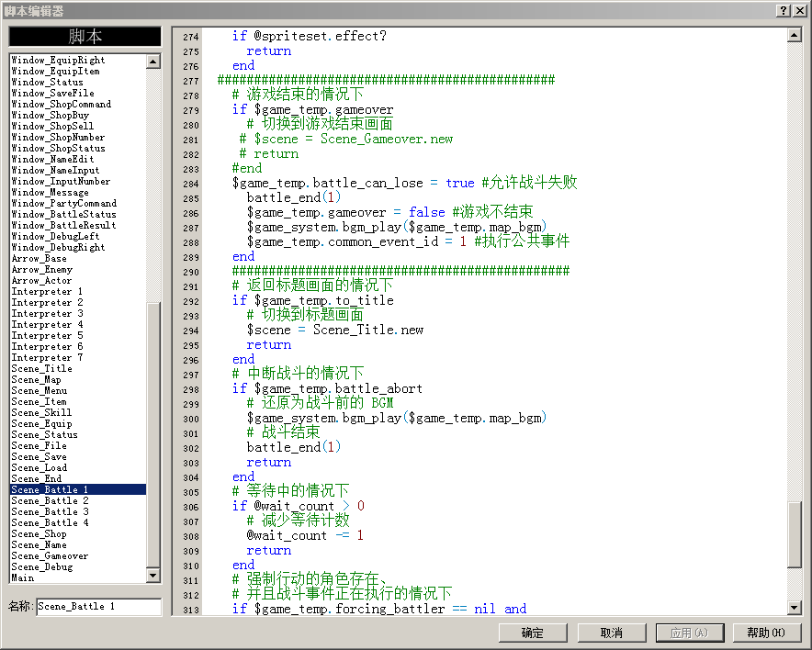Click the line '@wait_count -= 1'

pos(305,535)
